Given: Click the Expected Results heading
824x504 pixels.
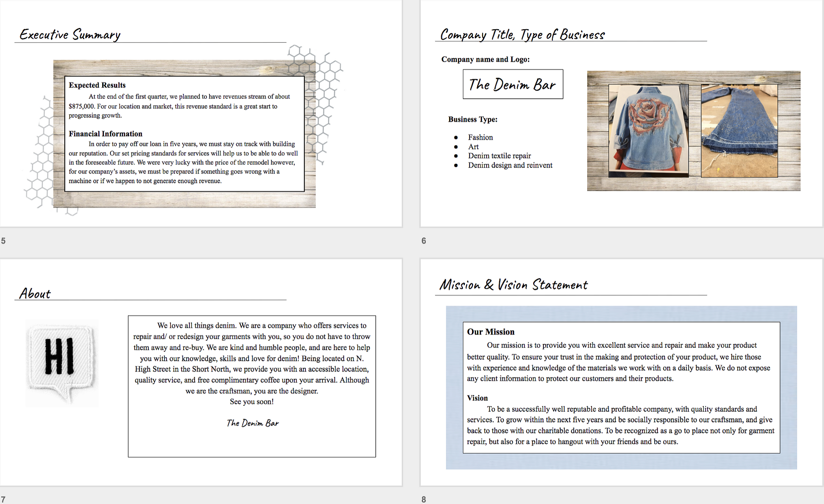Looking at the screenshot, I should 97,85.
